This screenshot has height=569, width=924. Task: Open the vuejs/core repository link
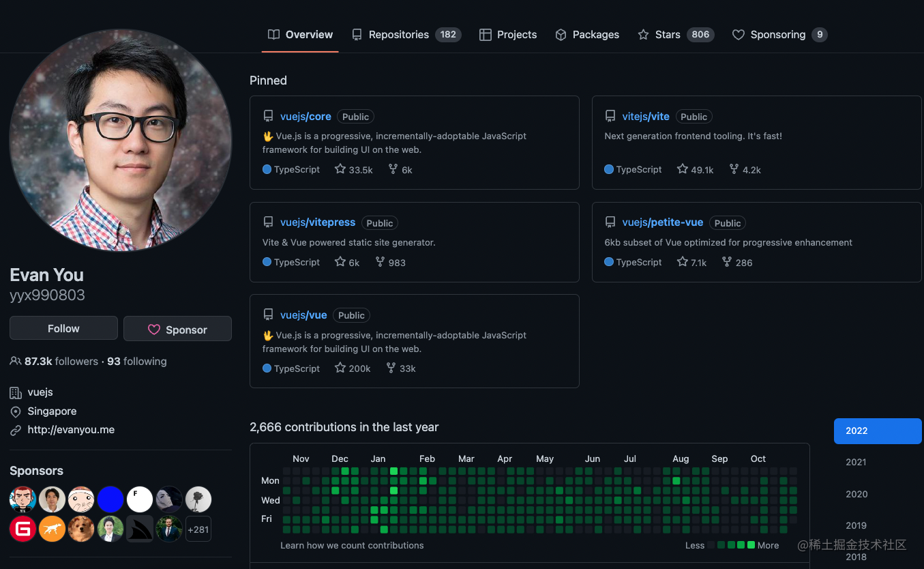(305, 117)
